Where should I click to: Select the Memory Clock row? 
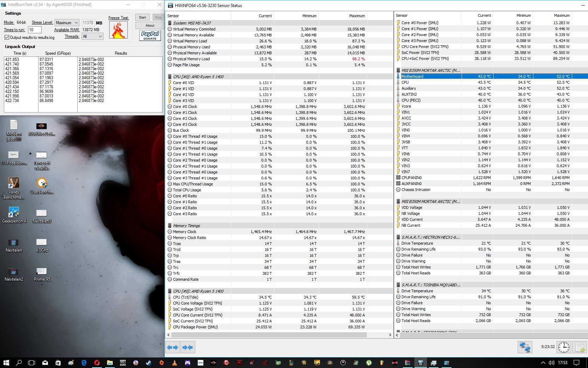(x=279, y=232)
